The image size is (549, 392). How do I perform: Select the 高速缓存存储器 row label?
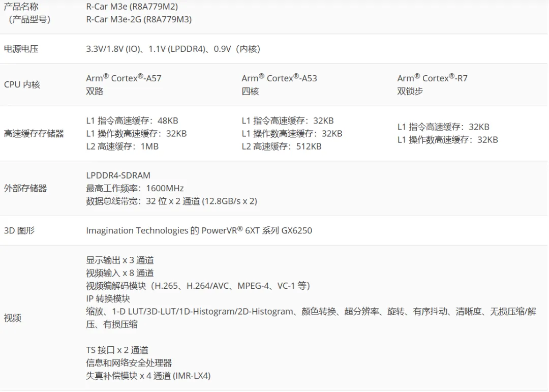tap(34, 134)
